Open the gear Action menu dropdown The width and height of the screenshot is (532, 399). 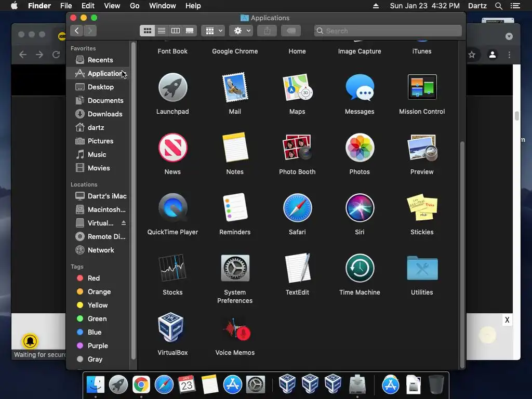coord(241,31)
